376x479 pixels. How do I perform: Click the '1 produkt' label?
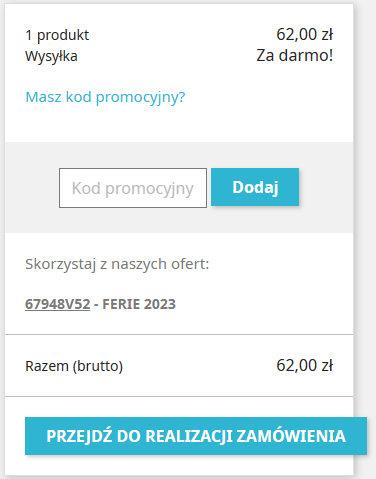click(57, 35)
